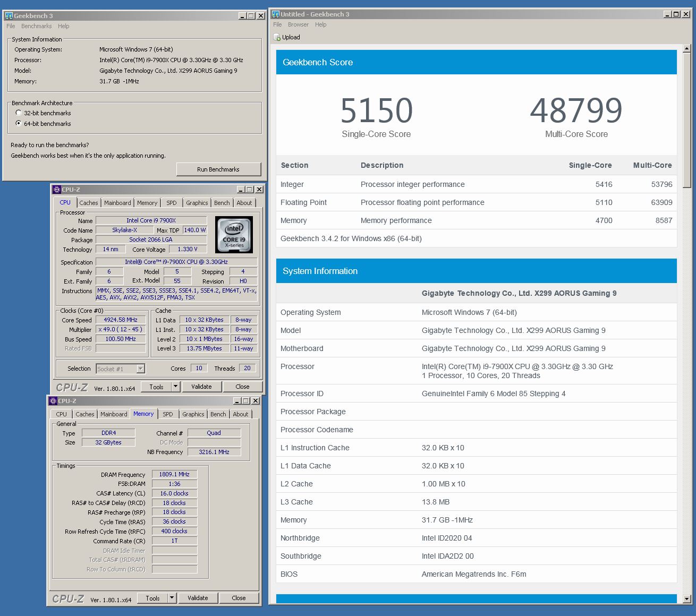The image size is (696, 616).
Task: Open About tab in upper CPU-Z
Action: [x=244, y=203]
